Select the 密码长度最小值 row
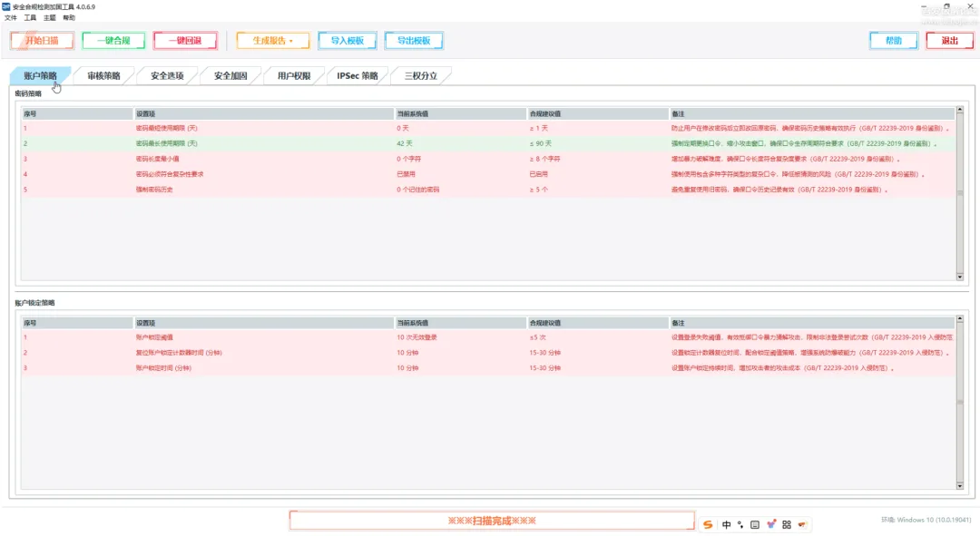The width and height of the screenshot is (980, 536). click(x=487, y=159)
